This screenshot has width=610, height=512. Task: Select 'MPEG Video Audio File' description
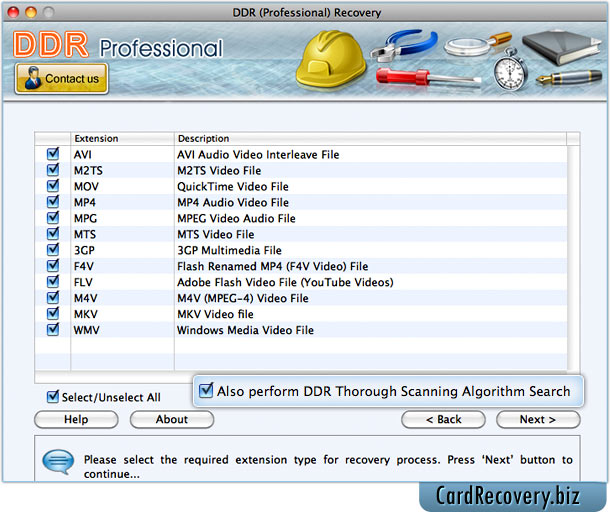[x=236, y=219]
